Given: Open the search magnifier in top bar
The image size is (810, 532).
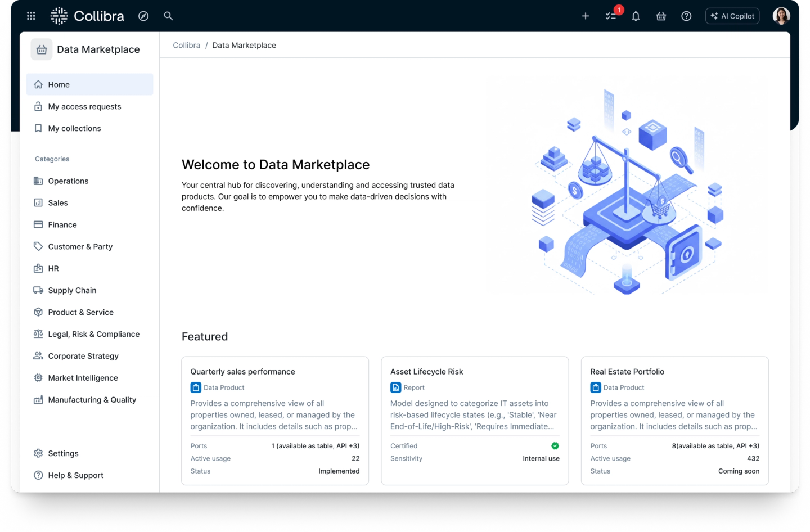Looking at the screenshot, I should (x=168, y=16).
